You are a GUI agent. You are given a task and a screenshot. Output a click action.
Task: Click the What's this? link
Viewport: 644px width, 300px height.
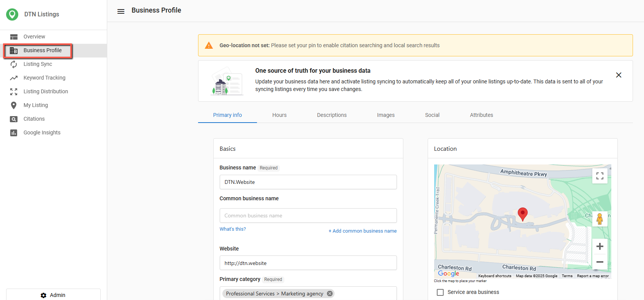233,229
